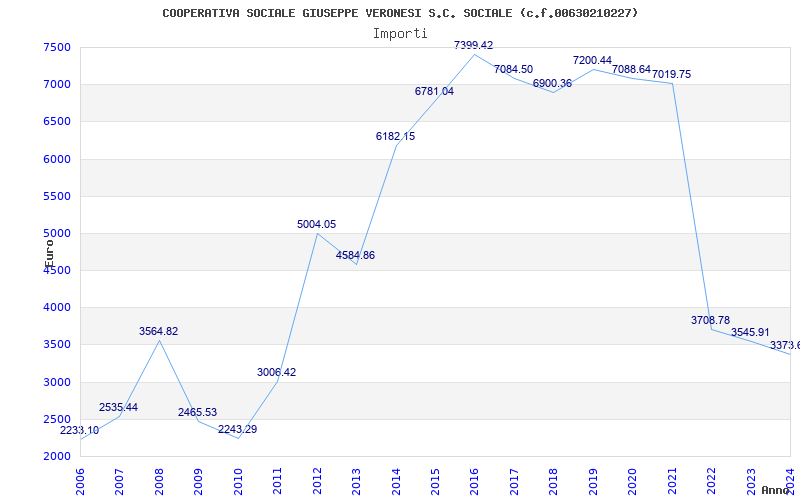The height and width of the screenshot is (500, 800).
Task: Click the 2006 year label
Action: (80, 483)
